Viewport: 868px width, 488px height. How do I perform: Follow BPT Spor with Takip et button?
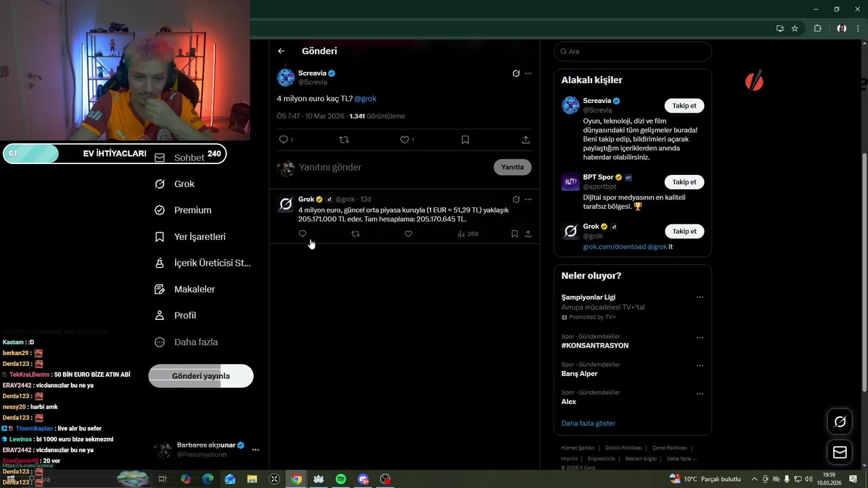pyautogui.click(x=684, y=182)
